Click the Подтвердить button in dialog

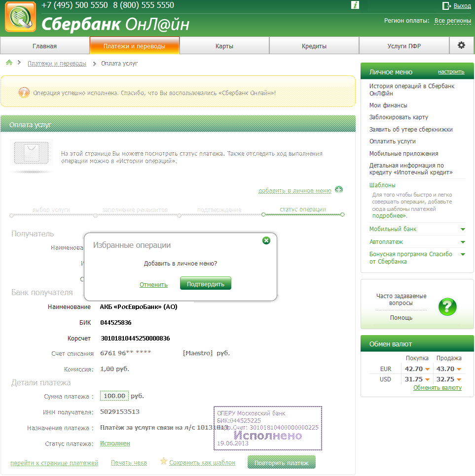pyautogui.click(x=205, y=283)
